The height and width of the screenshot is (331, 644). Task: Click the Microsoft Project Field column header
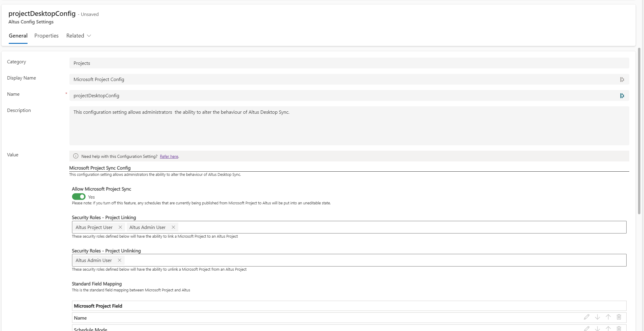coord(349,306)
